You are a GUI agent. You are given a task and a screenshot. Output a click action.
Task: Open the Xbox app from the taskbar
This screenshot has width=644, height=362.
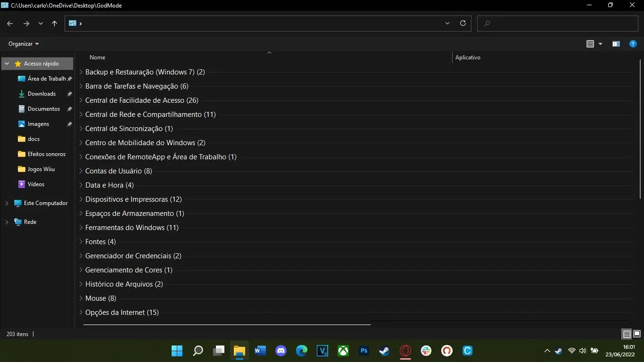343,351
